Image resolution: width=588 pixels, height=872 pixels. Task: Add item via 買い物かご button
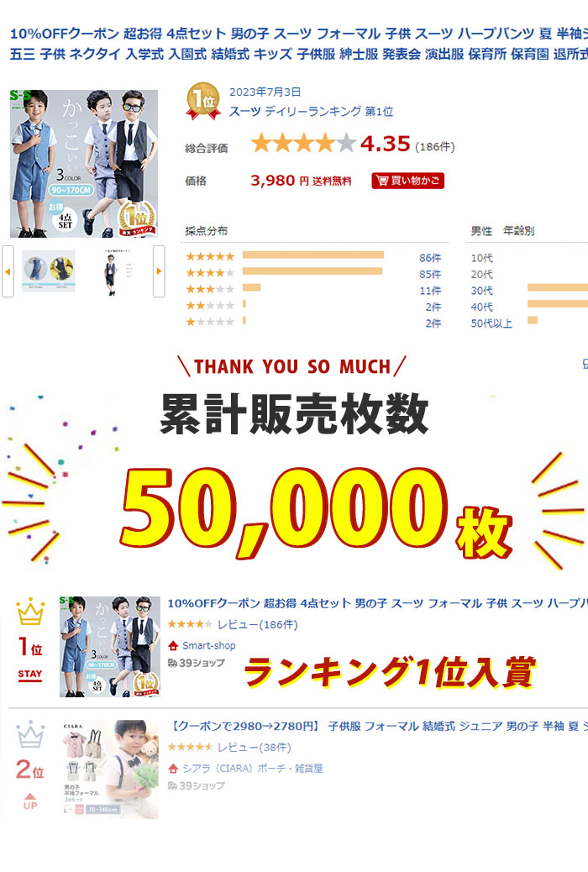pos(407,181)
